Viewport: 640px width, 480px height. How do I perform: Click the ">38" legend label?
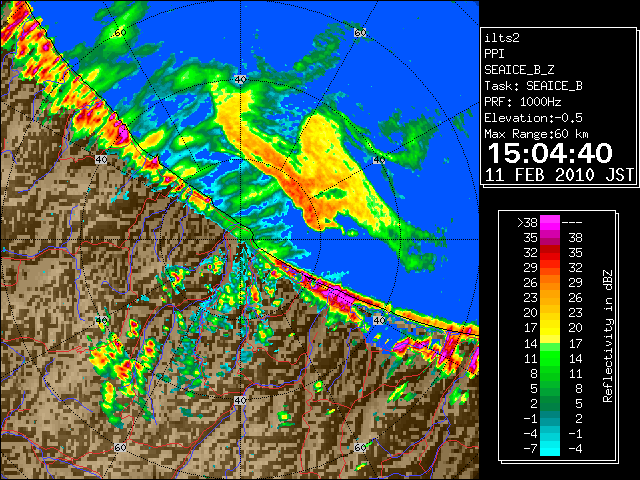tap(527, 222)
